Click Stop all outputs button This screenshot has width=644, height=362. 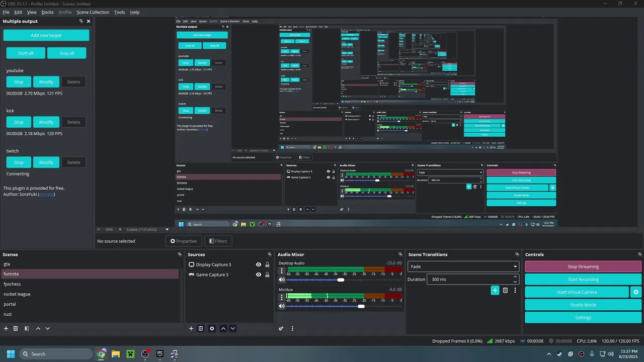(66, 53)
